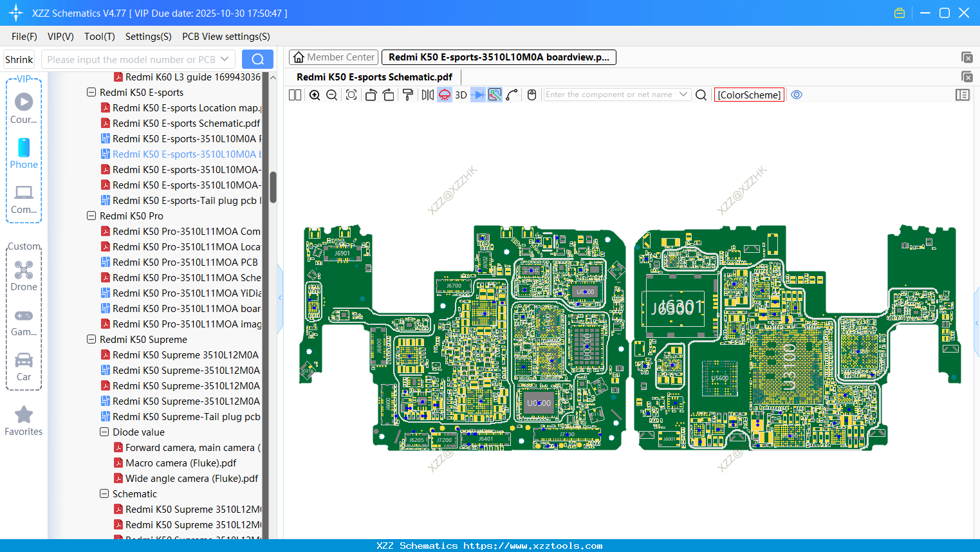Toggle component visibility with eye icon
This screenshot has width=980, height=552.
coord(797,94)
